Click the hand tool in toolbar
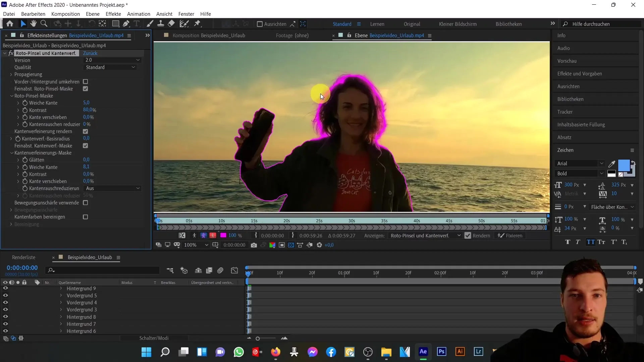Viewport: 644px width, 362px height. click(x=33, y=24)
